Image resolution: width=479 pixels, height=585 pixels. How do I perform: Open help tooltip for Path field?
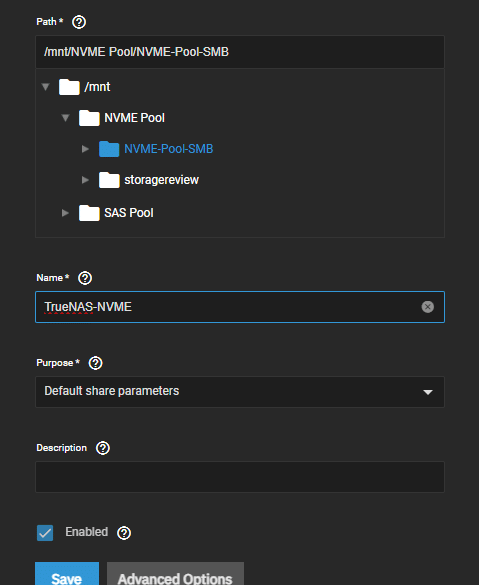79,22
